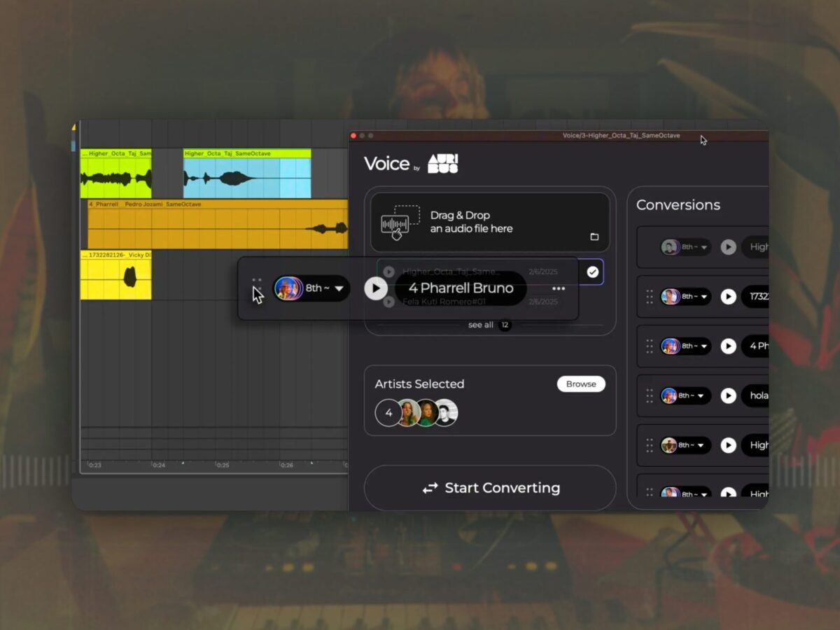Click artist avatar in 'hola' conversion row

(x=670, y=395)
